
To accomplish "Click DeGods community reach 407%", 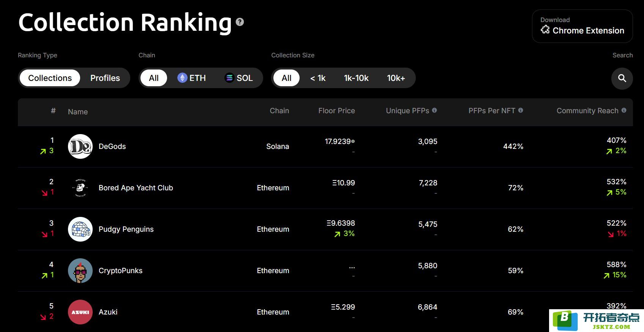I will tap(616, 140).
